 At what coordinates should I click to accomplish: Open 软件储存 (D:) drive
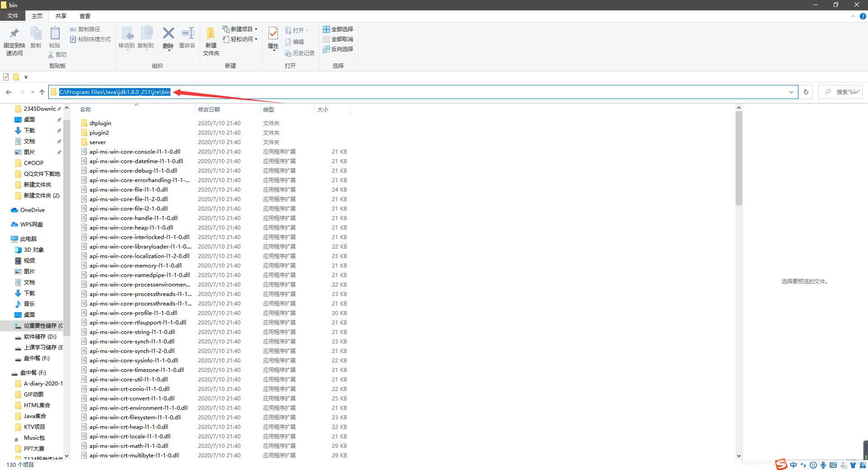[40, 336]
